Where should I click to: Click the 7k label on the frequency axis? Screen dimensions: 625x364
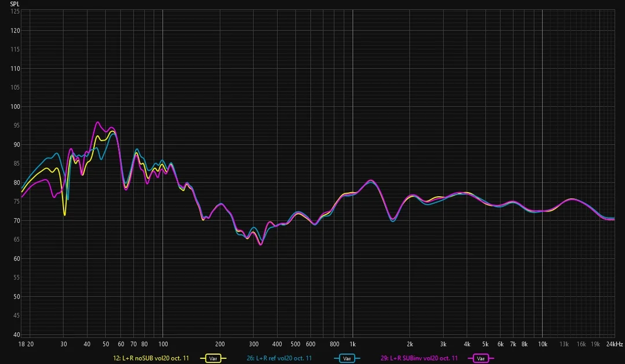[x=513, y=344]
